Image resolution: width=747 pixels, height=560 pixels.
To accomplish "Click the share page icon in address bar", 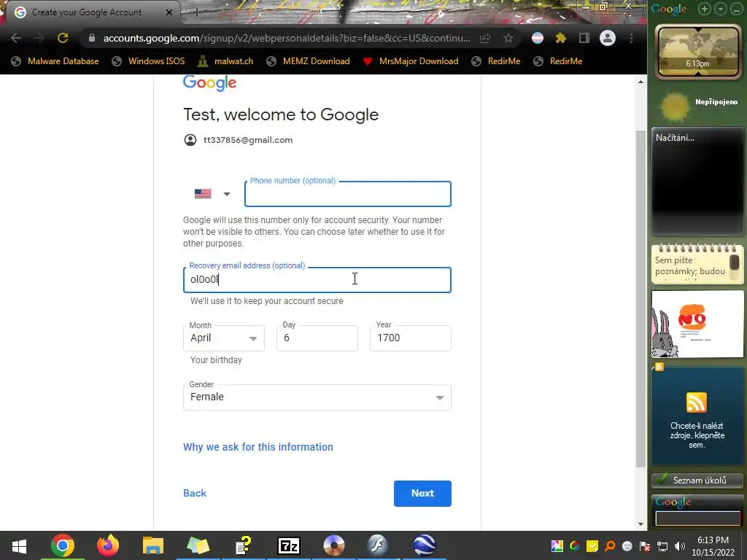I will point(485,38).
